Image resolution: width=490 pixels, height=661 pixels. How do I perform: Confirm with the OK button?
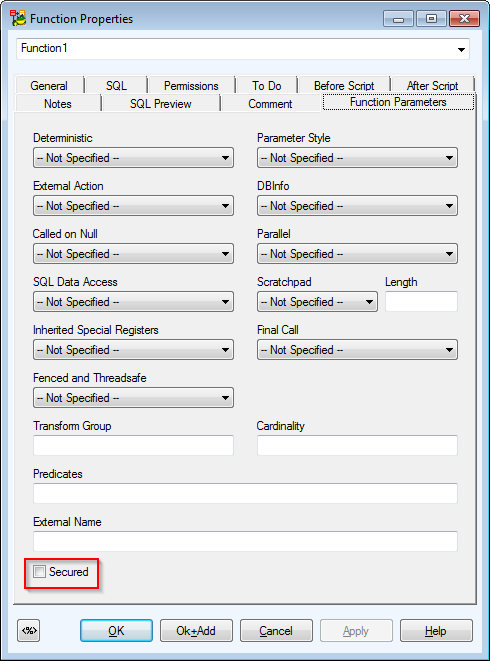(116, 631)
